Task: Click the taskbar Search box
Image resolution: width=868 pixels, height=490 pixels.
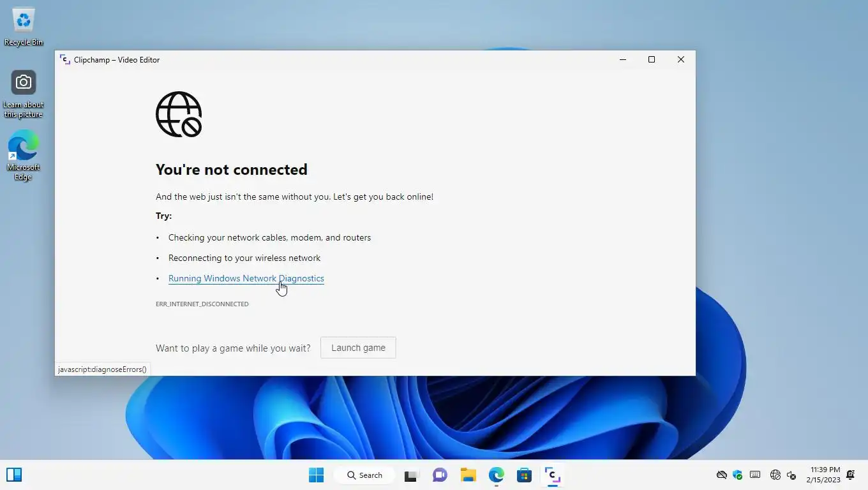Action: (x=365, y=475)
